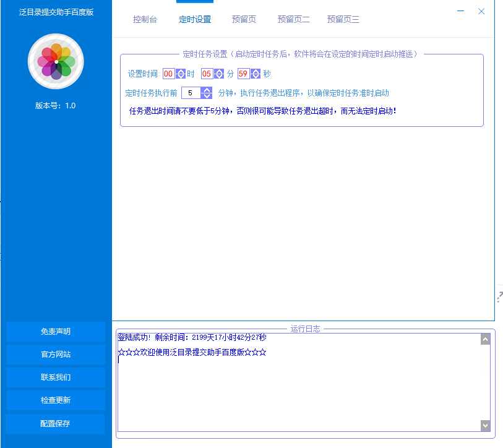Select the 定时设置 tab
503x448 pixels.
click(195, 19)
